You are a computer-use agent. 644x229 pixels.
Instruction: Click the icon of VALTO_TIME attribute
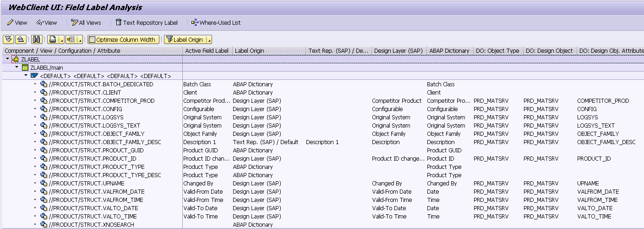point(44,216)
